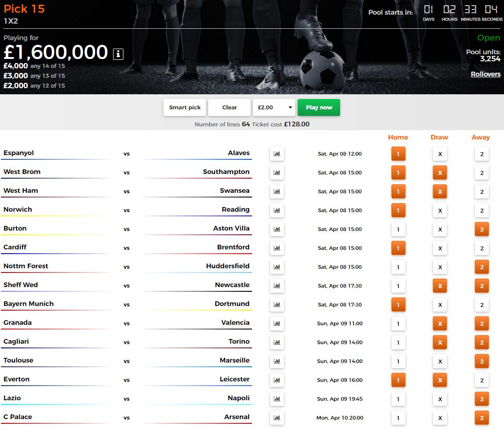Click the Smart pick button
The height and width of the screenshot is (429, 504).
click(185, 107)
